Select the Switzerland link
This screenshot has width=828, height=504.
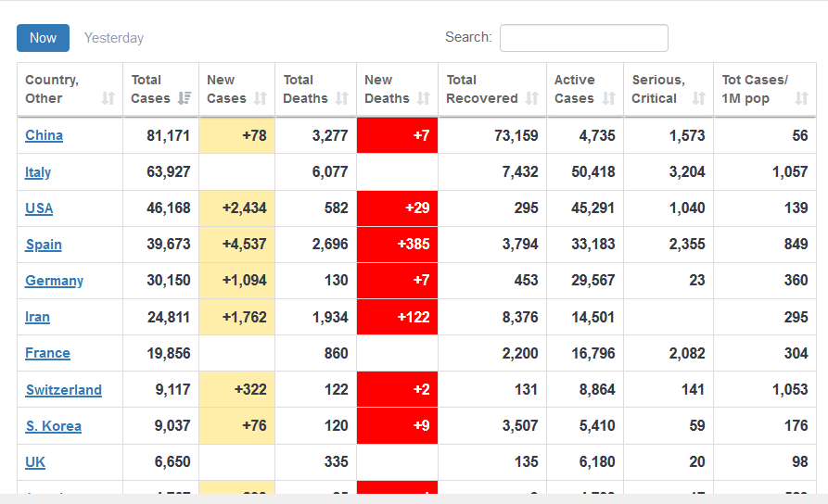63,390
